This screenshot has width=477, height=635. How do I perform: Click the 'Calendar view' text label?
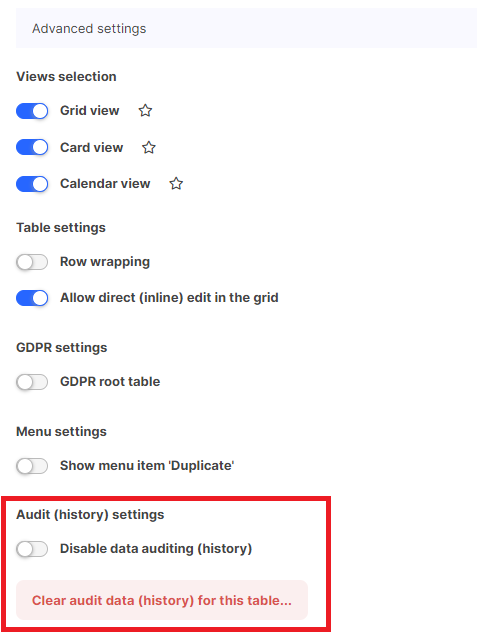[x=105, y=183]
